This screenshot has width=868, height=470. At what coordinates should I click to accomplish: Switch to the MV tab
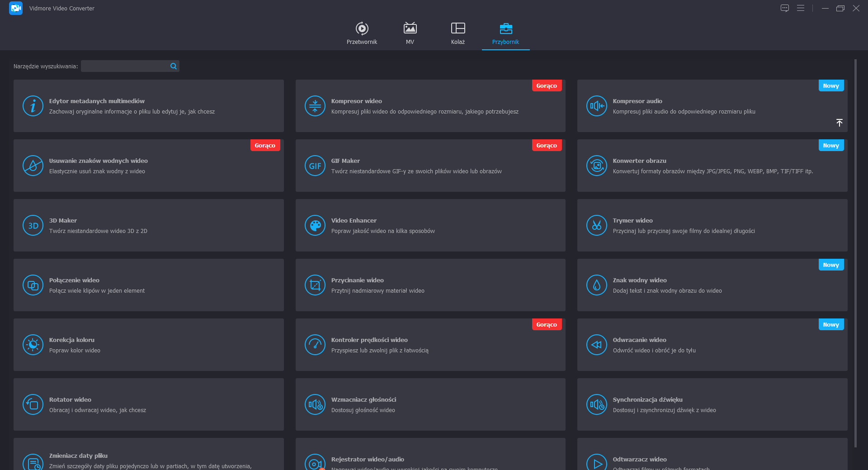coord(410,33)
